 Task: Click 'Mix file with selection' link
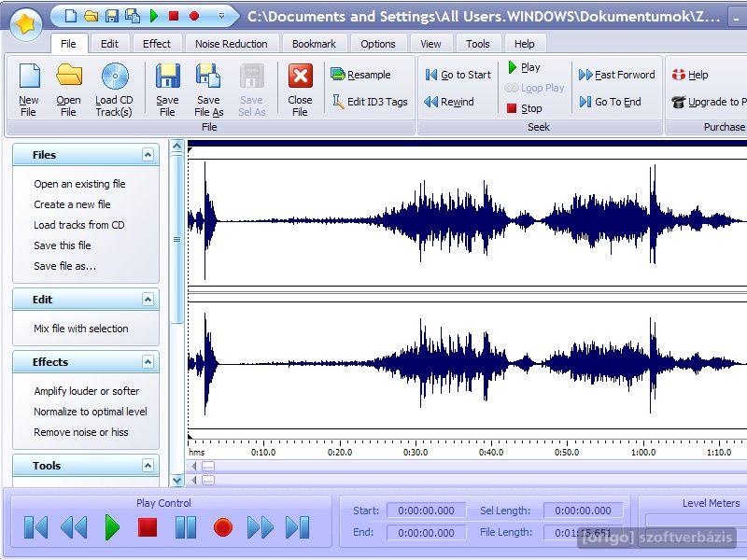pyautogui.click(x=81, y=329)
